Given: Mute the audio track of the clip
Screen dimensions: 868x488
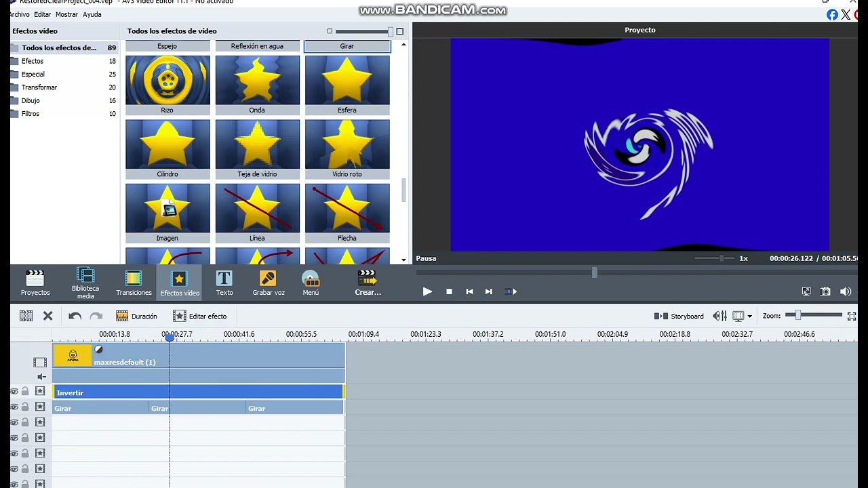Looking at the screenshot, I should click(x=41, y=377).
